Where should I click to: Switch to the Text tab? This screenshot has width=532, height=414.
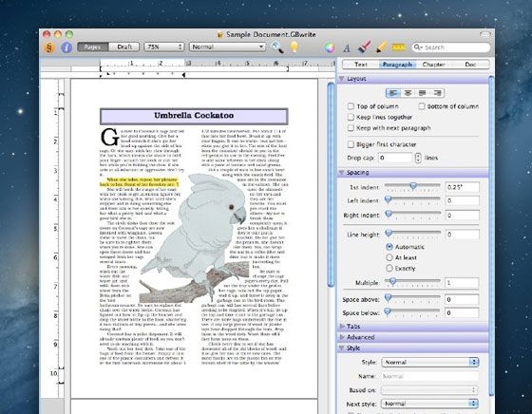pyautogui.click(x=361, y=64)
